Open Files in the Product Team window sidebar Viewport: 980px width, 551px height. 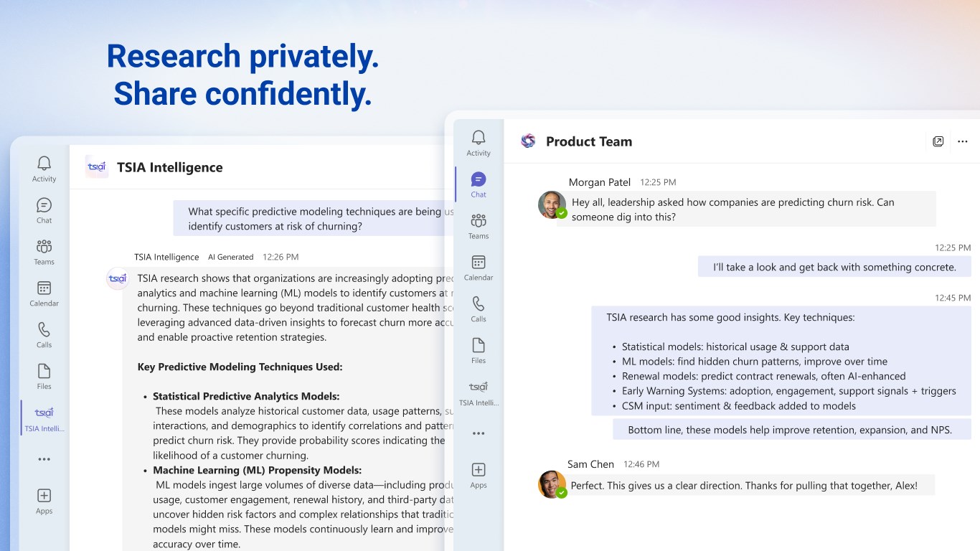(479, 352)
